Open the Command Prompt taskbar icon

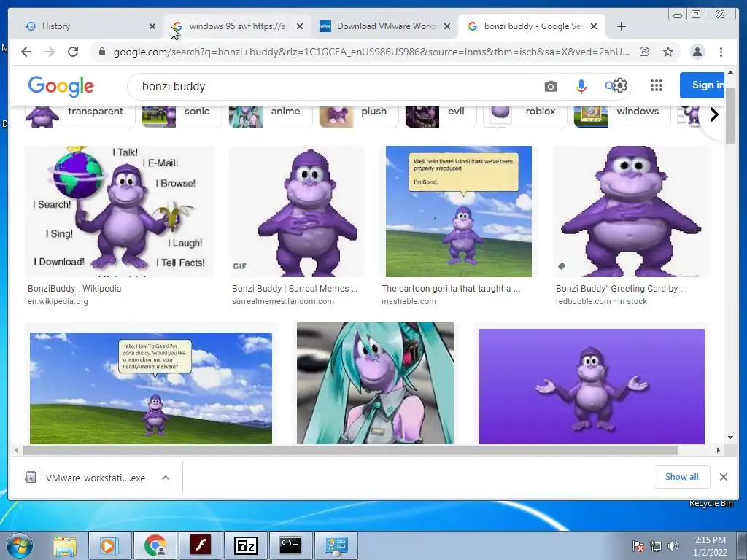pyautogui.click(x=290, y=545)
